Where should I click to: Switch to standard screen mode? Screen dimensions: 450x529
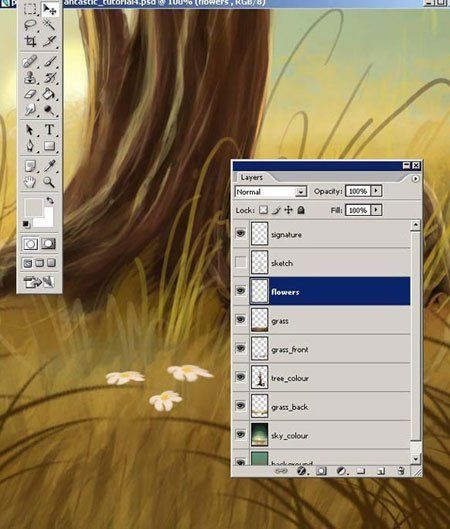tap(28, 263)
